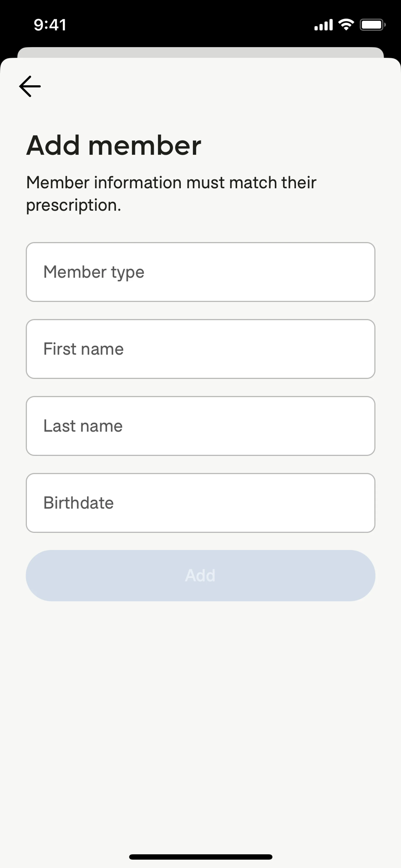The width and height of the screenshot is (401, 868).
Task: Click the "Add member" heading
Action: (x=114, y=146)
